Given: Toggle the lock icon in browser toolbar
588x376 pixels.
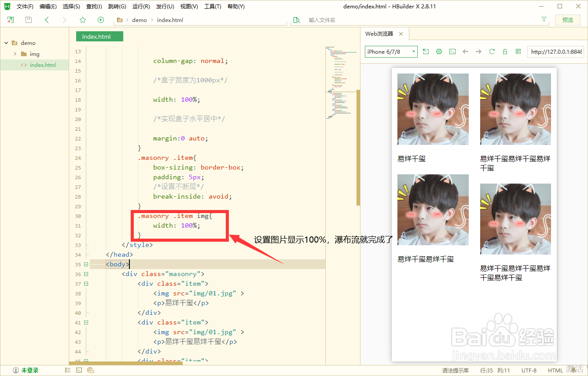Looking at the screenshot, I should 505,52.
